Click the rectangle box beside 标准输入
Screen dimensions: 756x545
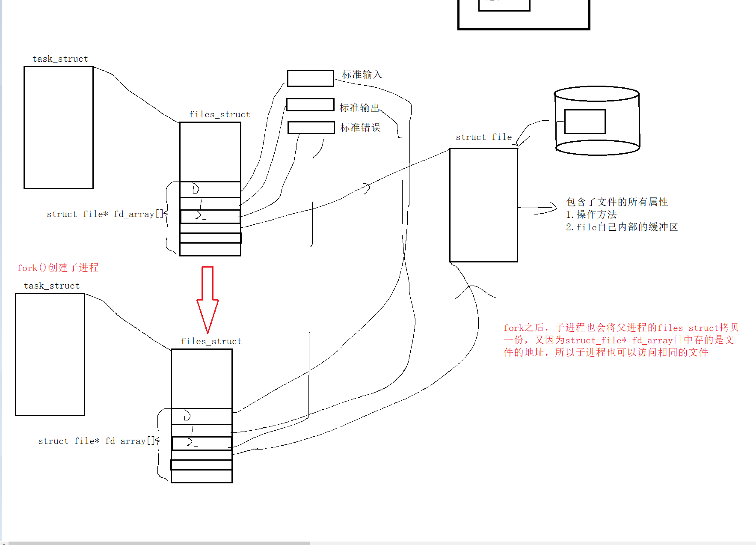310,78
